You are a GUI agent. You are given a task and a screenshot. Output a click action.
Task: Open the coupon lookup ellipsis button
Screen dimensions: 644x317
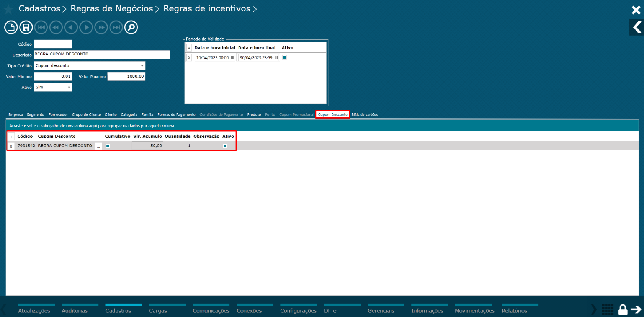pyautogui.click(x=98, y=146)
